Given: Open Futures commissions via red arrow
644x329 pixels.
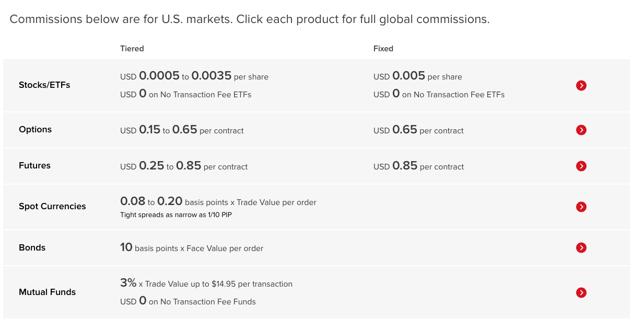Looking at the screenshot, I should 581,166.
